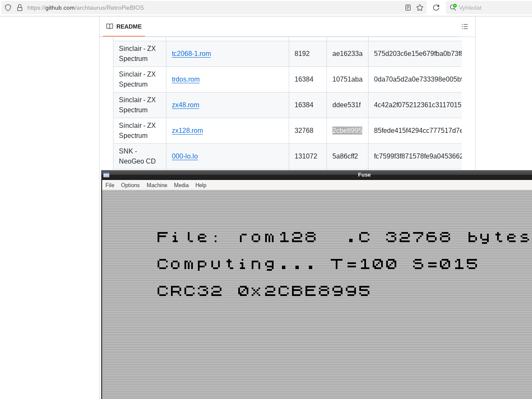Click the ae16233a CRC cell
Viewport: 532px width, 399px height.
[347, 53]
